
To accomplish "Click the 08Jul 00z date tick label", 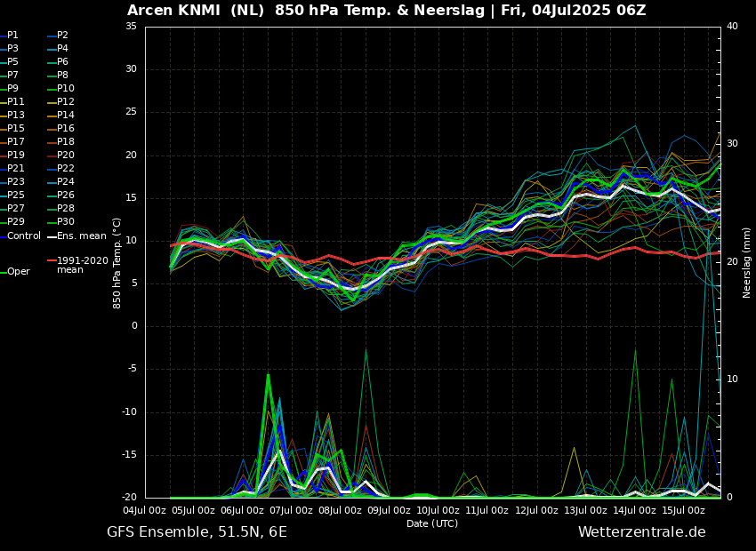I will (340, 510).
